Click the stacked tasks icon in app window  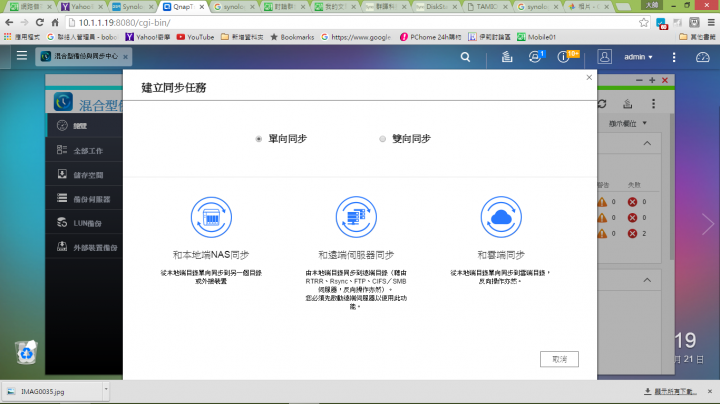click(628, 104)
